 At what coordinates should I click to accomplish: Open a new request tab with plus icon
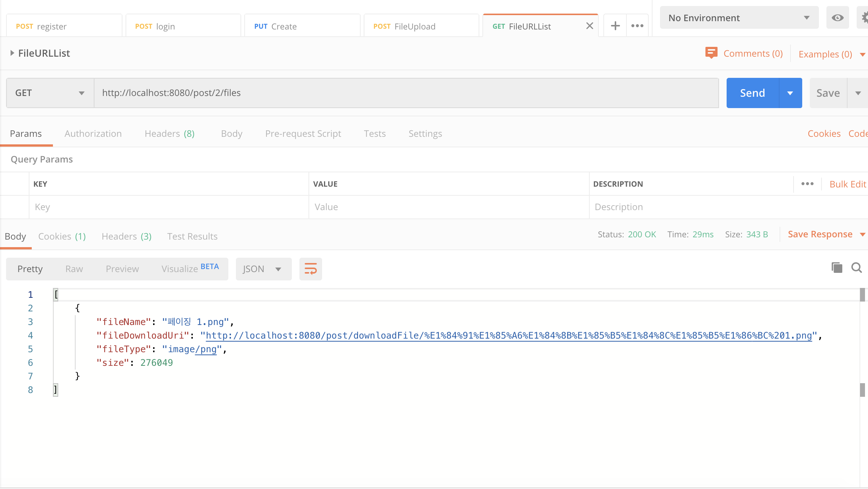pyautogui.click(x=615, y=26)
